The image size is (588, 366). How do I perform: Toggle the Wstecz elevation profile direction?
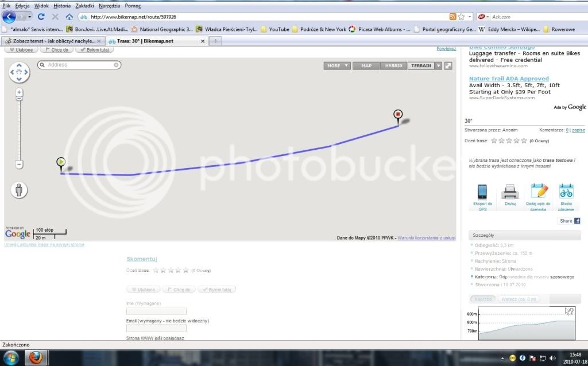pos(519,299)
